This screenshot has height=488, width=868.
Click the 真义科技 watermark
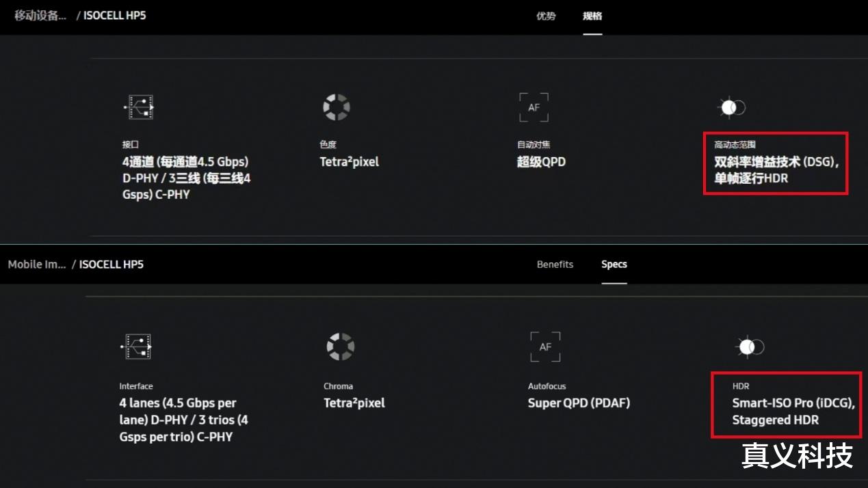tap(798, 456)
